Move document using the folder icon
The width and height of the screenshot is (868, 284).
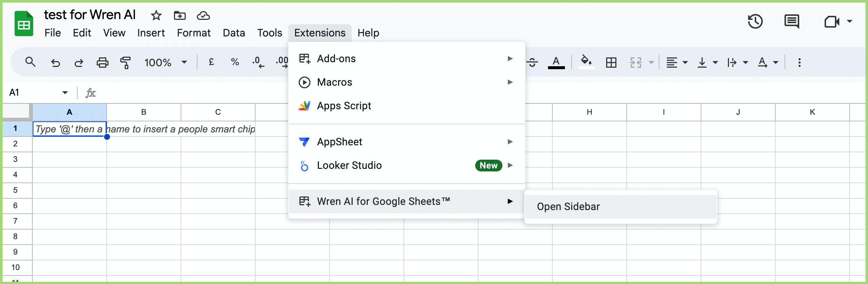click(179, 15)
